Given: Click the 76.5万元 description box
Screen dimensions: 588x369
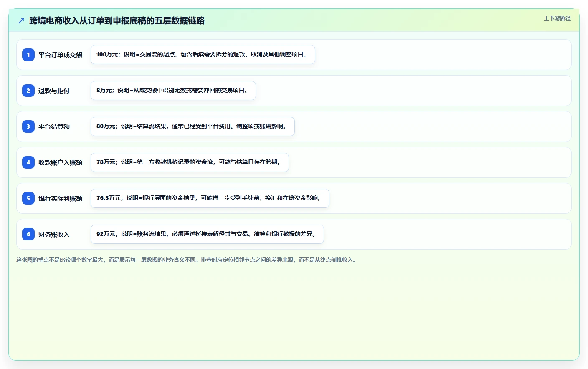Looking at the screenshot, I should [210, 198].
